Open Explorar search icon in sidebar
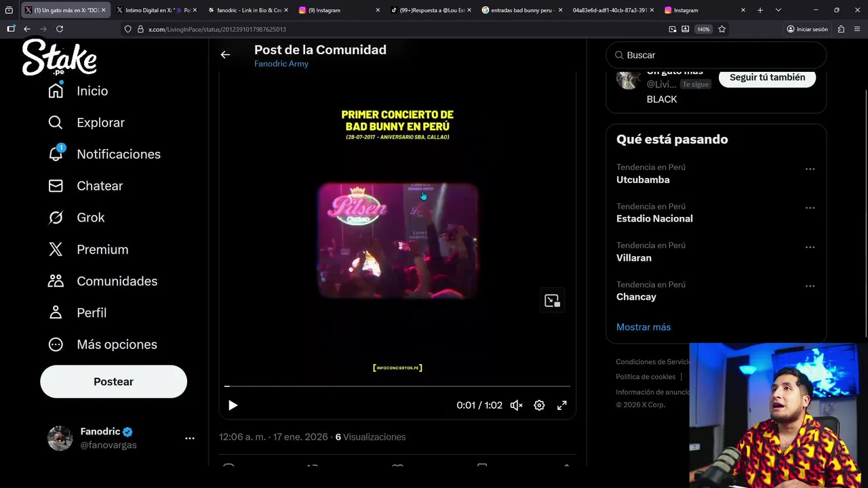Viewport: 868px width, 488px height. click(x=56, y=123)
